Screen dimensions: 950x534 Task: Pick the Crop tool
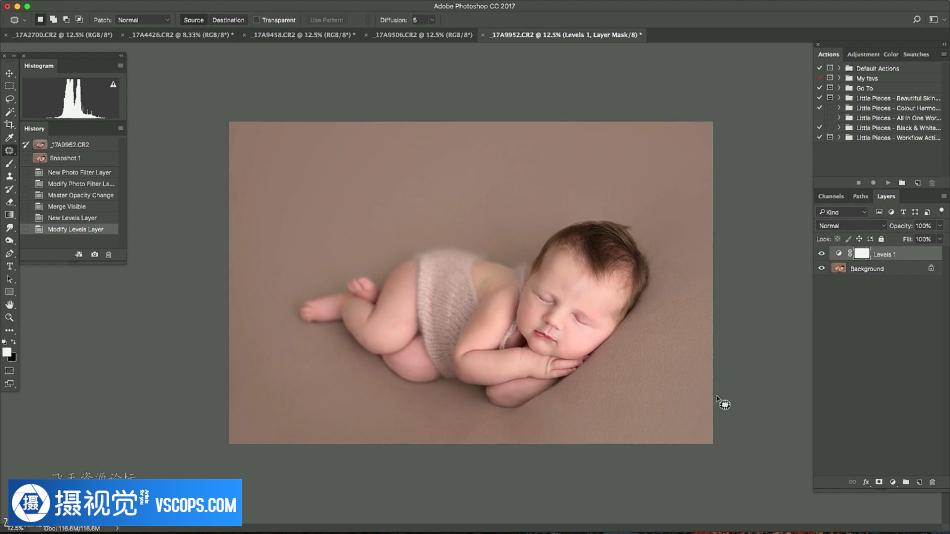(x=10, y=125)
